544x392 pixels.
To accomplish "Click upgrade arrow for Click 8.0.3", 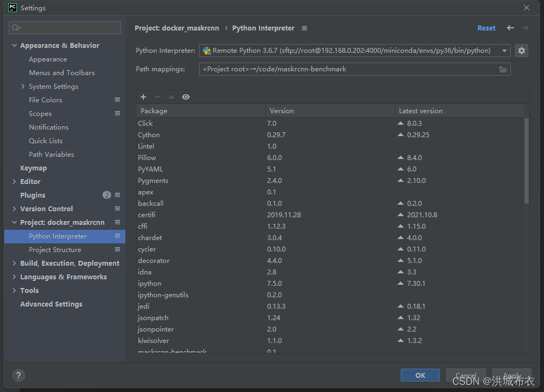I will 401,124.
